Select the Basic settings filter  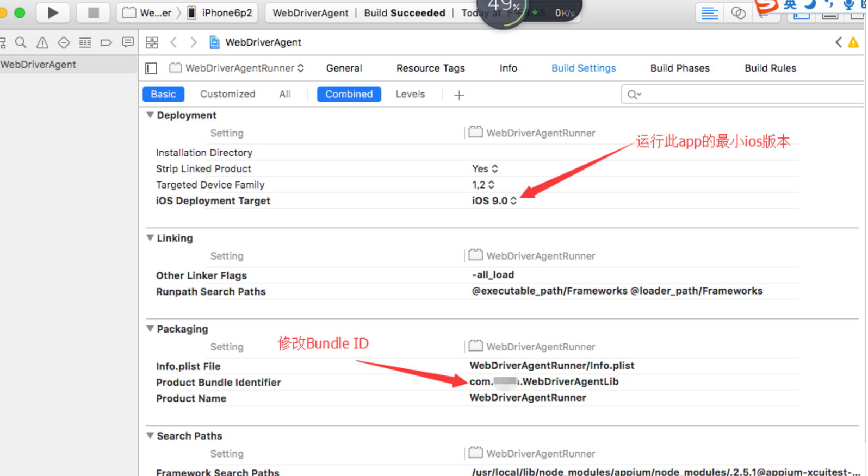tap(163, 94)
